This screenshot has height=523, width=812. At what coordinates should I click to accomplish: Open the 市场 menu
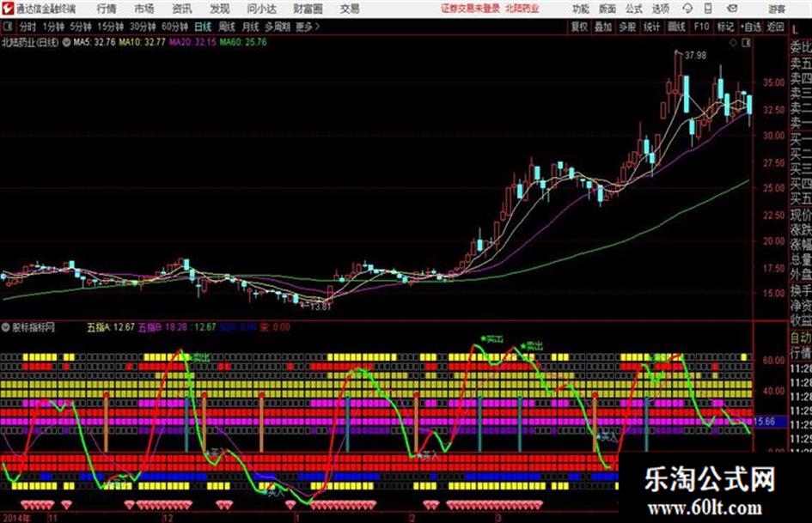[x=144, y=9]
